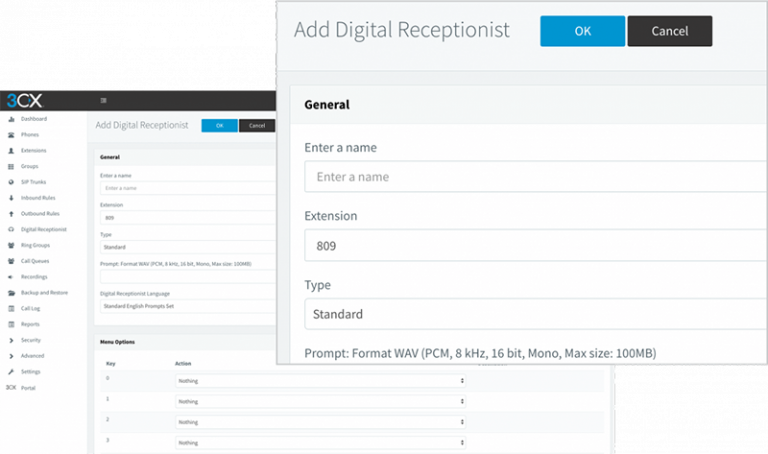Image resolution: width=768 pixels, height=454 pixels.
Task: Open the Extensions menu item
Action: point(33,151)
